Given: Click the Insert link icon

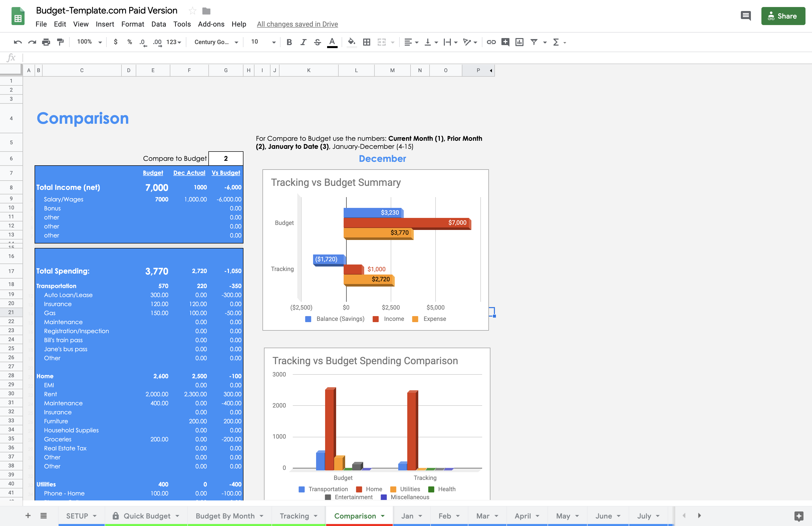Looking at the screenshot, I should coord(491,42).
